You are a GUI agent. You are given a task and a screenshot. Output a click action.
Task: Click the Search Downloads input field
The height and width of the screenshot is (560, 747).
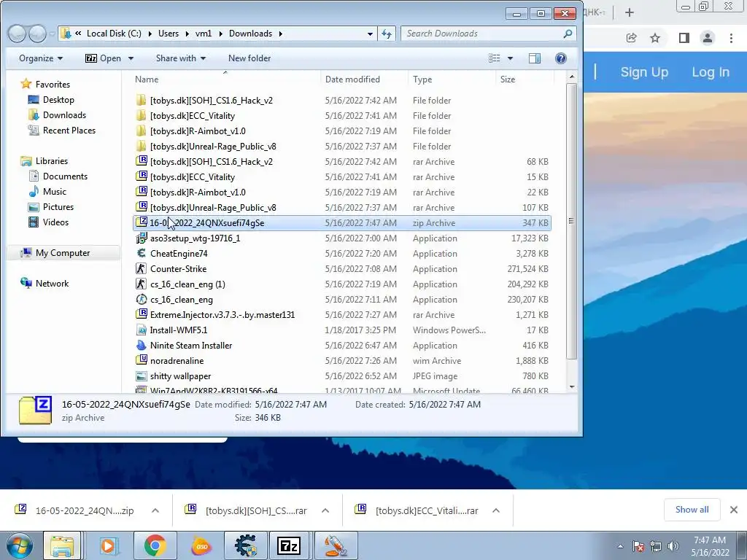click(481, 34)
